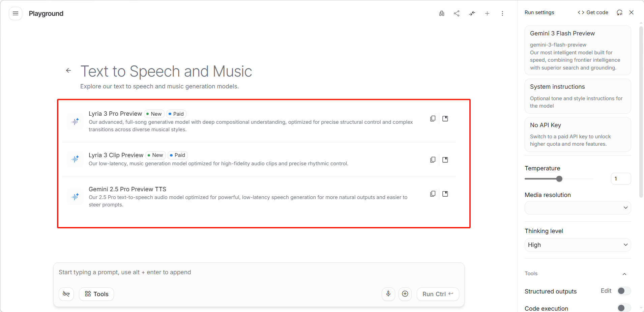Open compare mode from the top toolbar
This screenshot has height=312, width=644.
pos(472,13)
